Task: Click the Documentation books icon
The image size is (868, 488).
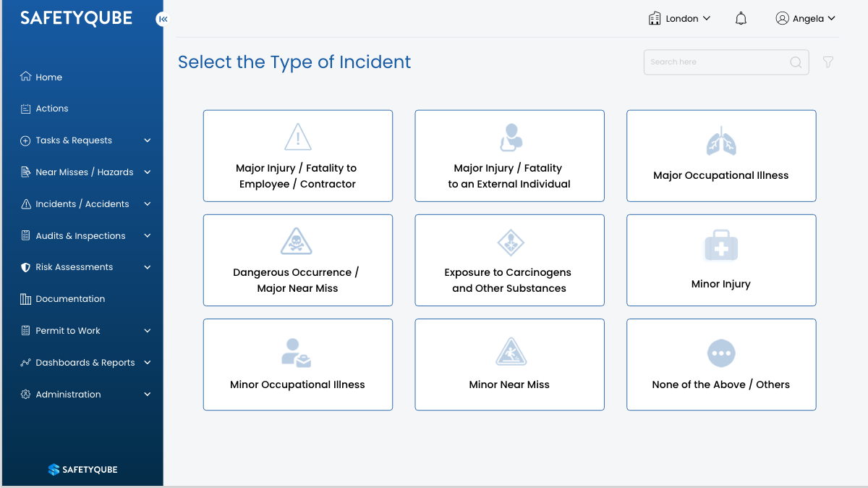Action: (26, 299)
